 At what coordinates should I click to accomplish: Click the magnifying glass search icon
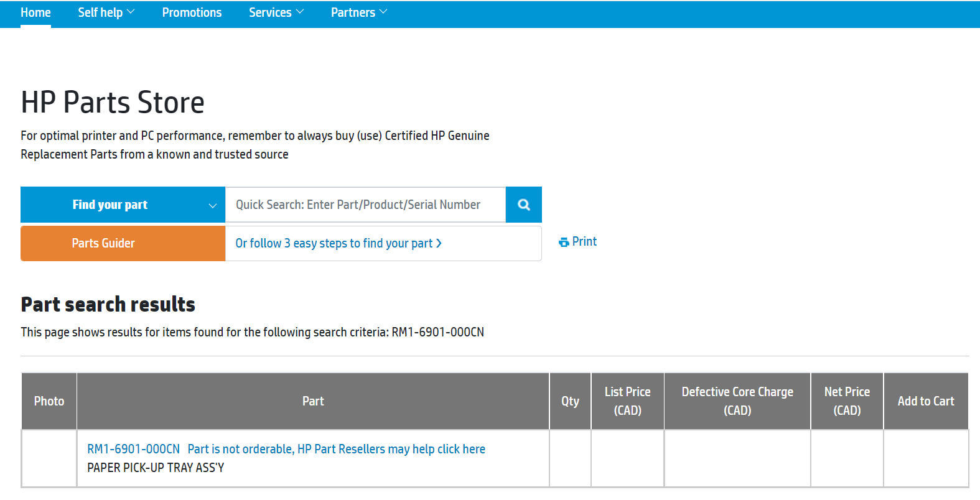524,205
